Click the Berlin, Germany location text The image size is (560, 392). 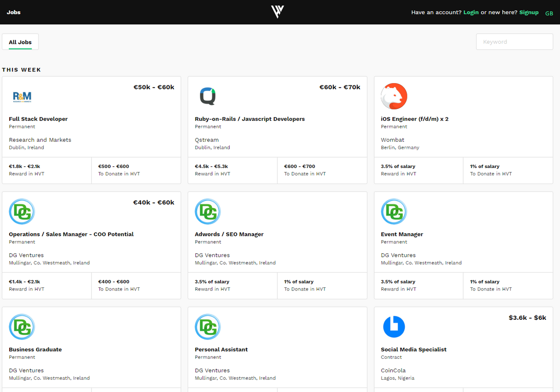pos(400,148)
